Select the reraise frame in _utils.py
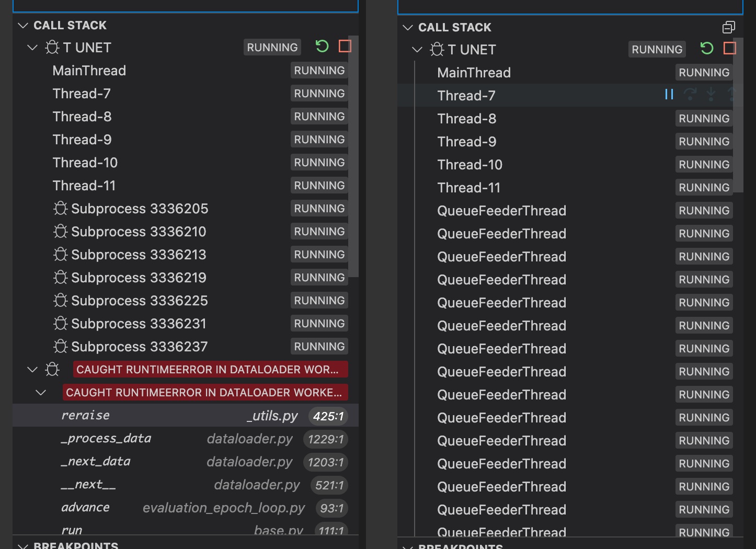Viewport: 756px width, 549px height. pyautogui.click(x=85, y=415)
